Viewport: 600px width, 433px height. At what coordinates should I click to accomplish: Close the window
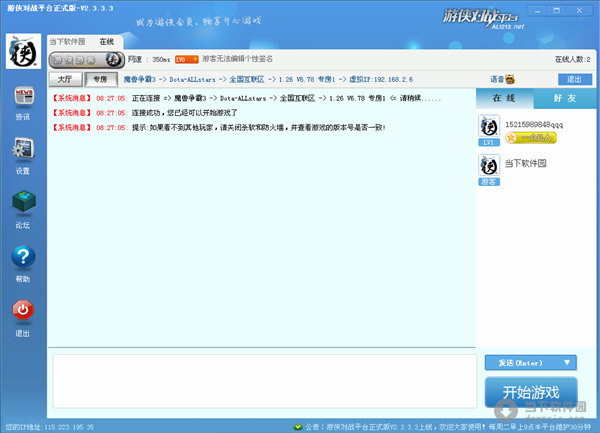tap(579, 11)
